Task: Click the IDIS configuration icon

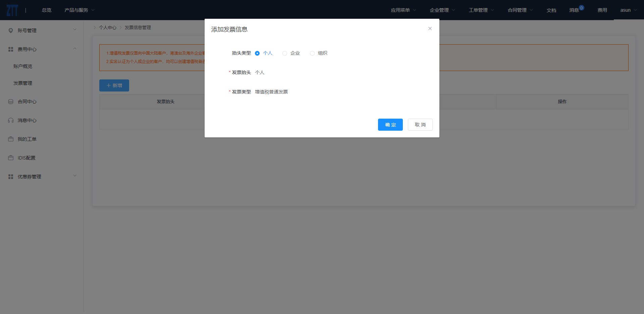Action: coord(11,158)
